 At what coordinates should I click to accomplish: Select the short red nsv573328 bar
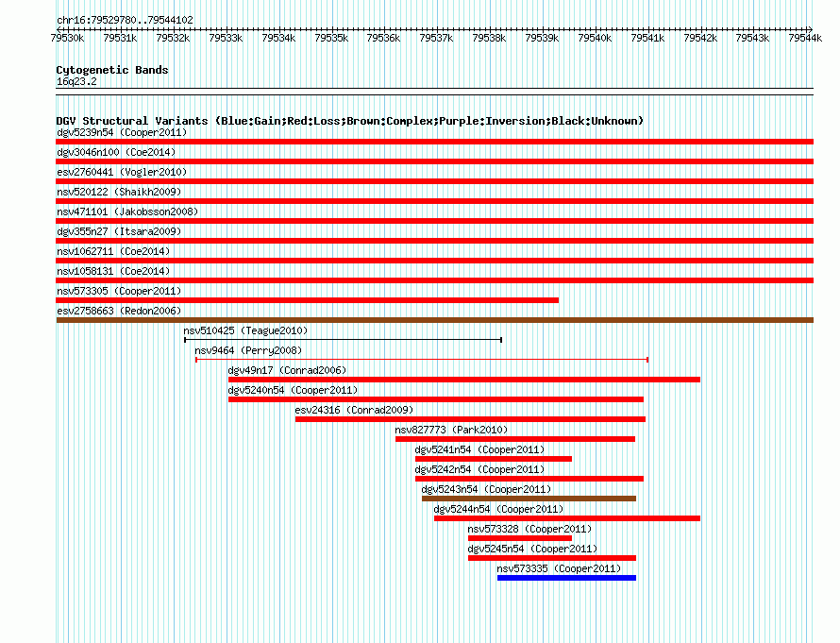pyautogui.click(x=520, y=538)
